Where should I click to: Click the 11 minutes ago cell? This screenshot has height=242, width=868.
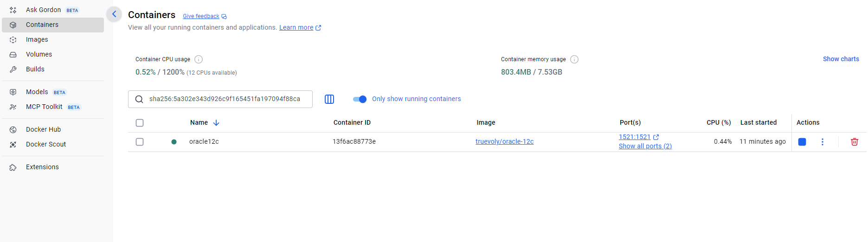coord(763,142)
